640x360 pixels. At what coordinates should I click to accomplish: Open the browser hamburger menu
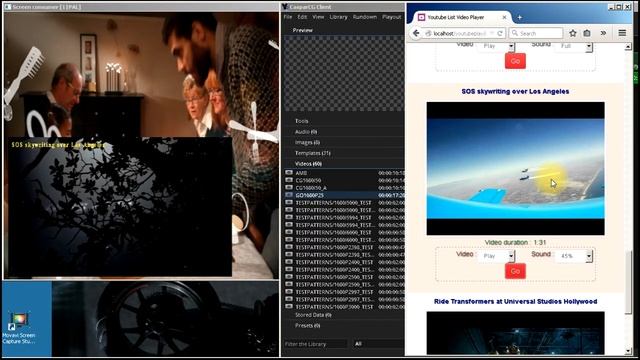point(622,33)
